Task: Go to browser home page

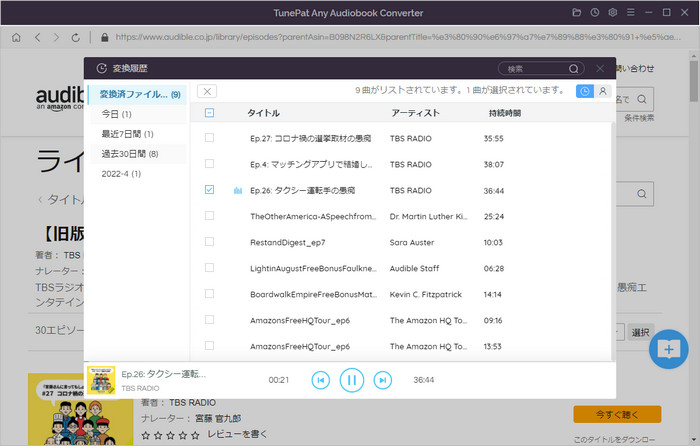Action: point(16,38)
